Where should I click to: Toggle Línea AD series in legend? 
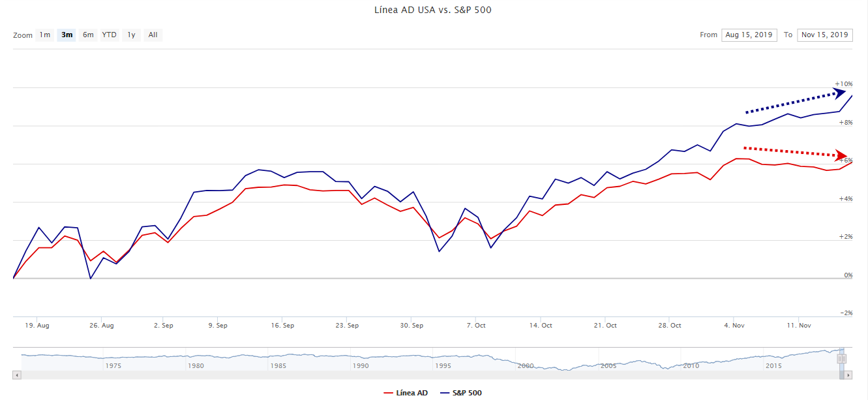click(406, 393)
